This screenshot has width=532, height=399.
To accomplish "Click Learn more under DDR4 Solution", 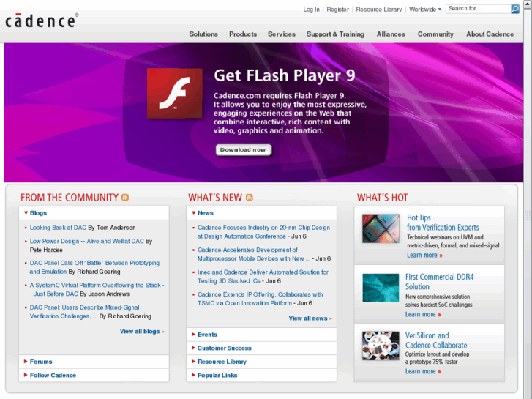I will click(423, 315).
